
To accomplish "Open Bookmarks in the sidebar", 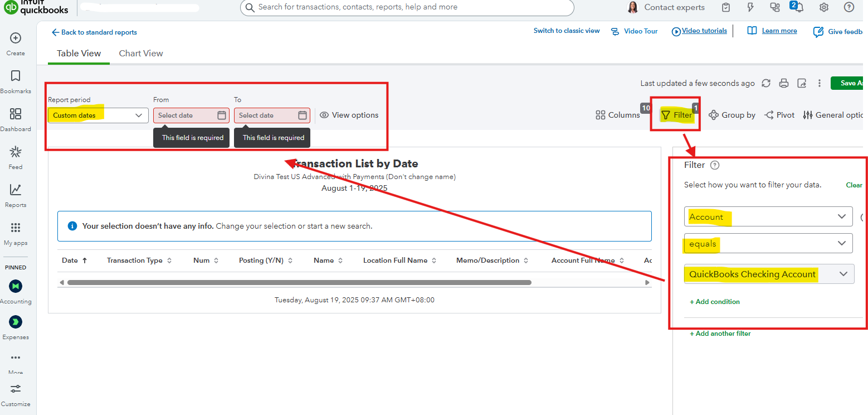I will point(16,81).
